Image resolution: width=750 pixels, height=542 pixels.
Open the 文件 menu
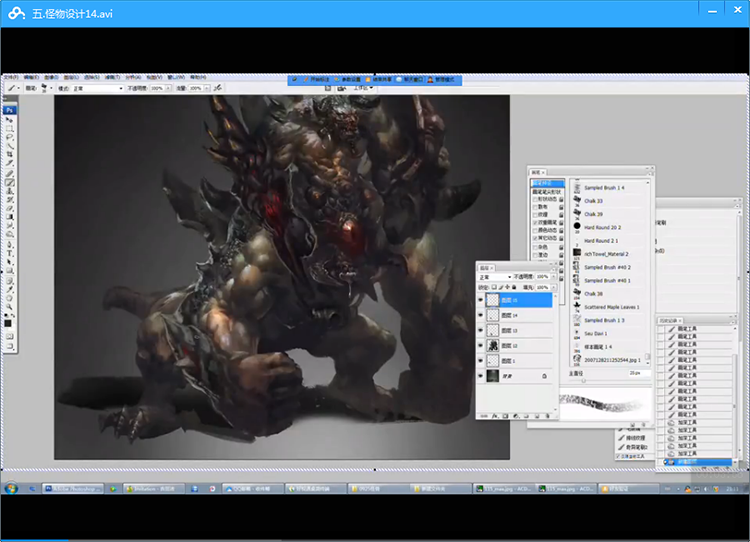pyautogui.click(x=11, y=77)
